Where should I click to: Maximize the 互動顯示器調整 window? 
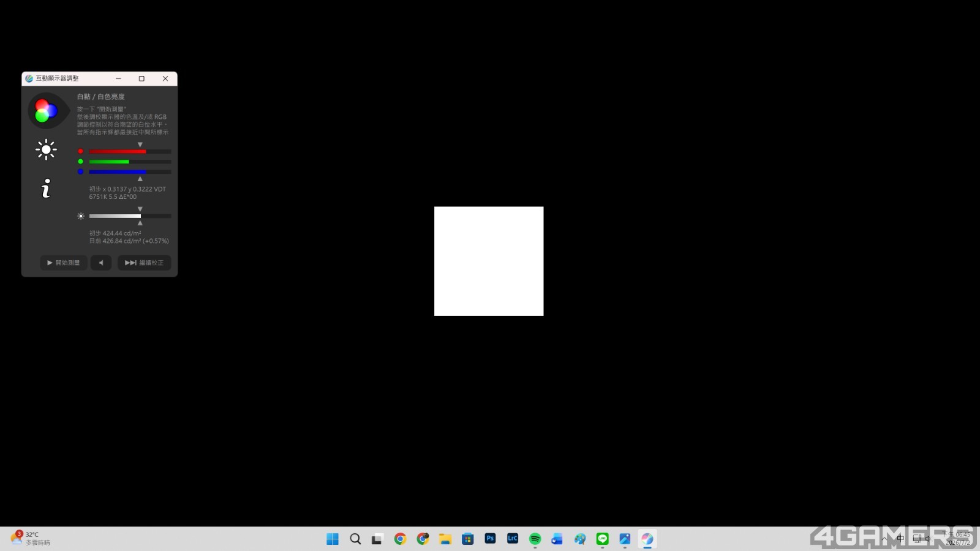tap(141, 78)
